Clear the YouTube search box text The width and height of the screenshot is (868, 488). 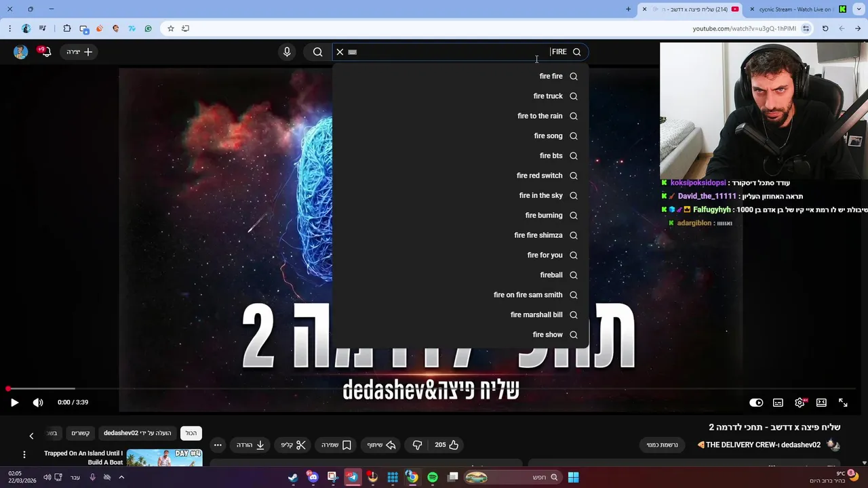point(340,52)
